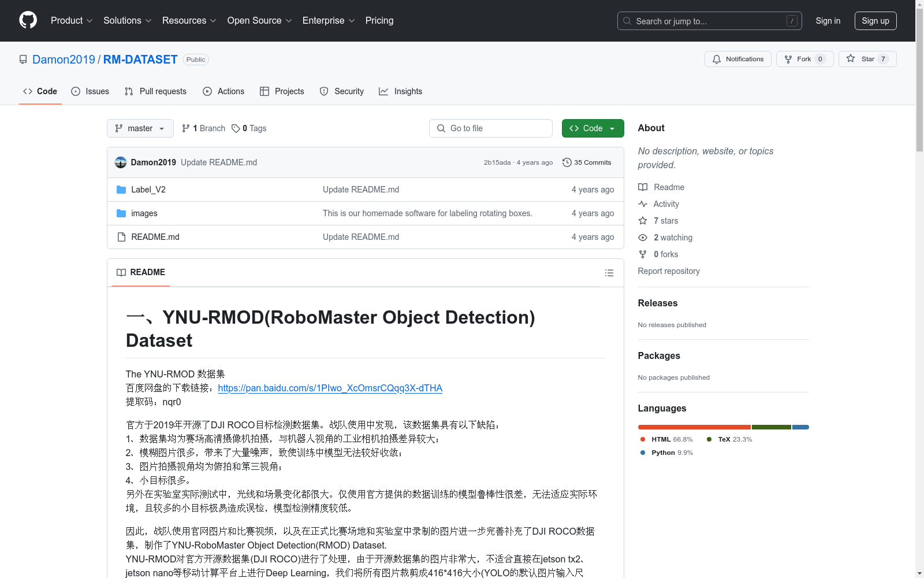The image size is (924, 578).
Task: Click the fork icon in Fork button
Action: (788, 59)
